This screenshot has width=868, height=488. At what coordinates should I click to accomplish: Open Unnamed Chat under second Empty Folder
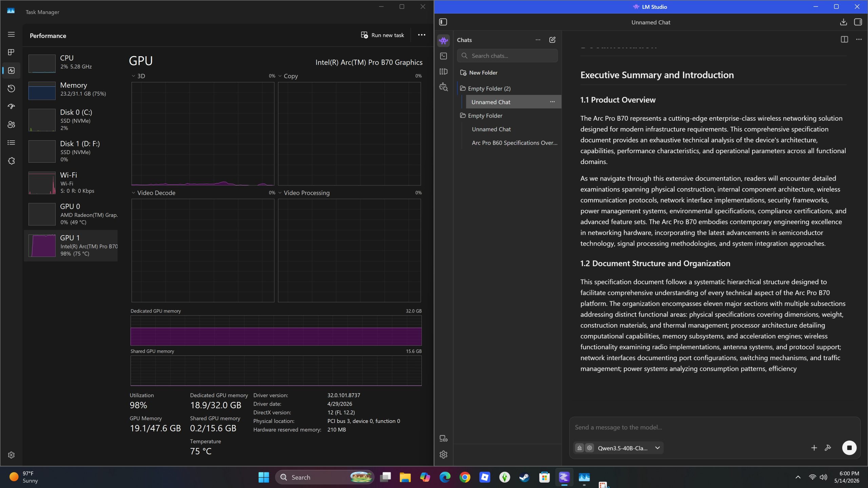tap(491, 129)
